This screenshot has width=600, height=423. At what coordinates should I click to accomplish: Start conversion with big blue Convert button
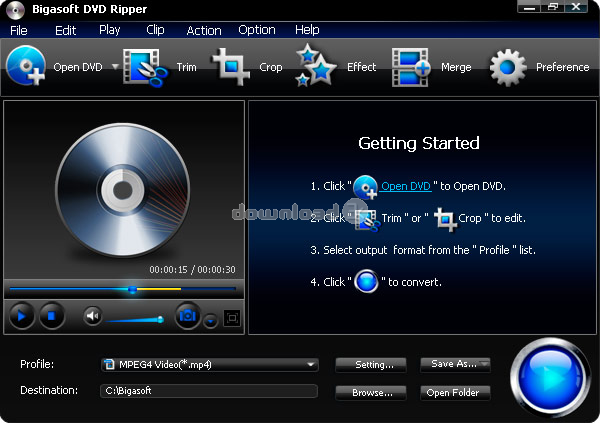click(x=550, y=376)
